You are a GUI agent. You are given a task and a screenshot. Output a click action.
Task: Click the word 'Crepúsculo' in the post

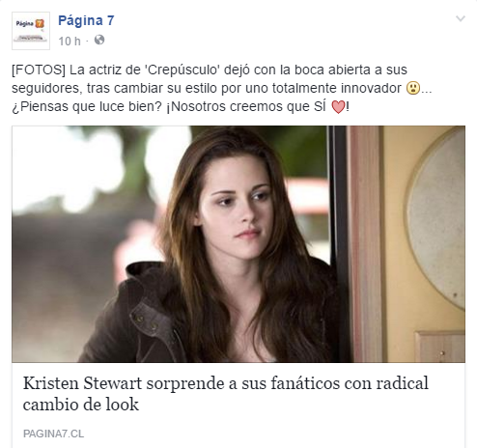pyautogui.click(x=182, y=70)
